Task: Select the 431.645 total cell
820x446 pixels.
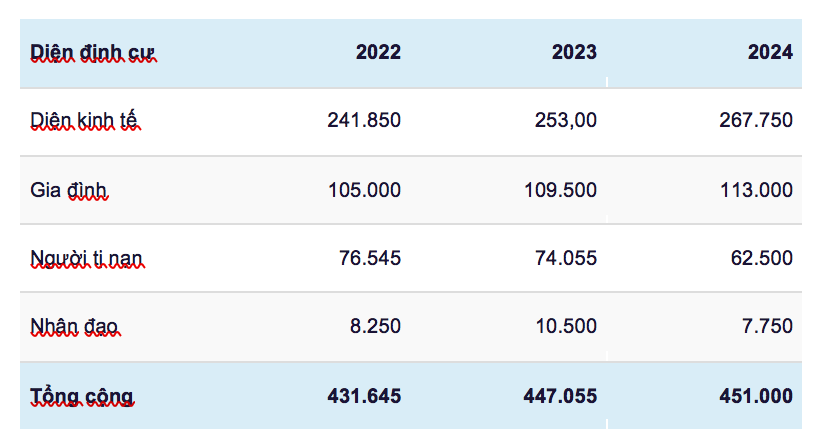Action: pos(364,396)
